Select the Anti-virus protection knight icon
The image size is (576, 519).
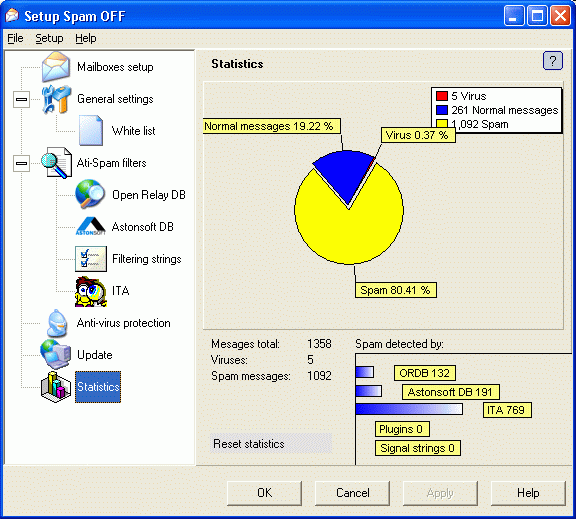[57, 323]
